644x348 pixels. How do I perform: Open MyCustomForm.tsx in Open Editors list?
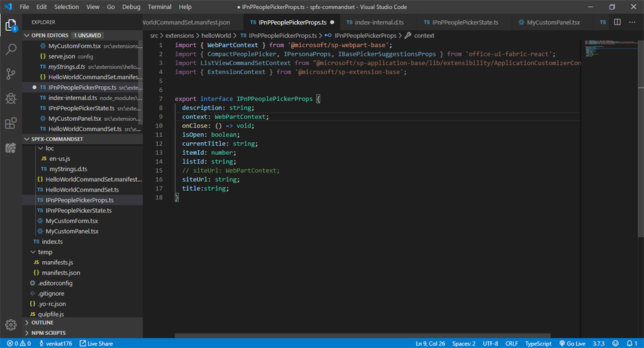tap(82, 46)
